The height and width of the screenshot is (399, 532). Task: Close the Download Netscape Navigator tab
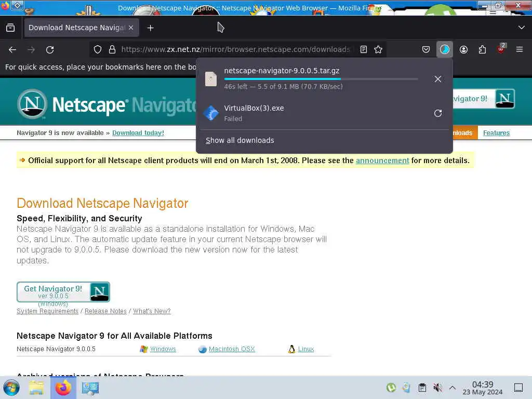pos(131,28)
